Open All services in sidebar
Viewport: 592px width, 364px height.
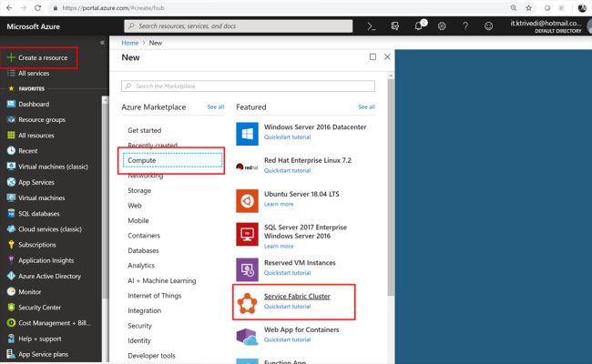coord(34,73)
